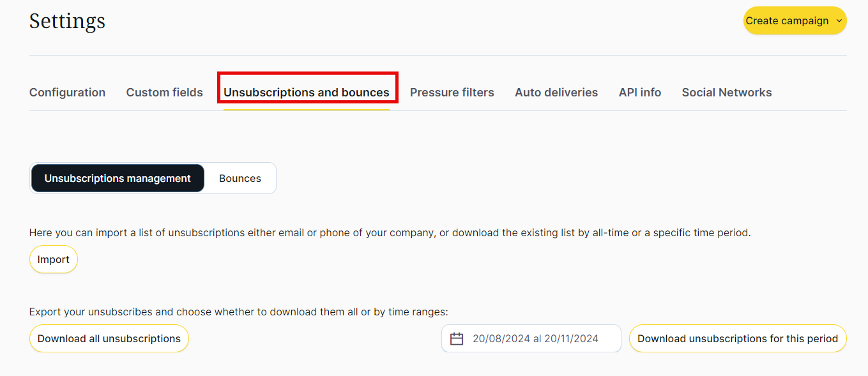
Task: Open the Configuration tab
Action: pos(67,93)
